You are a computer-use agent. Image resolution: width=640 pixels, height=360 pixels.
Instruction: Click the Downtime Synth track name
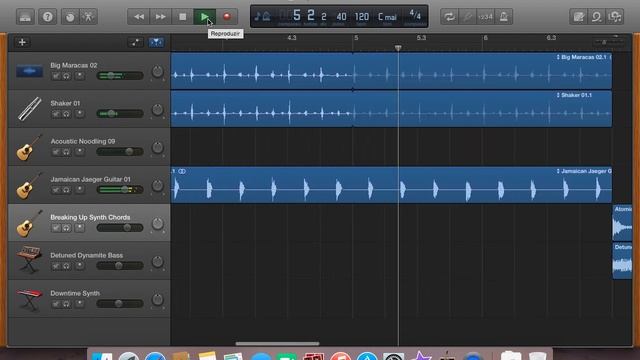(x=75, y=293)
